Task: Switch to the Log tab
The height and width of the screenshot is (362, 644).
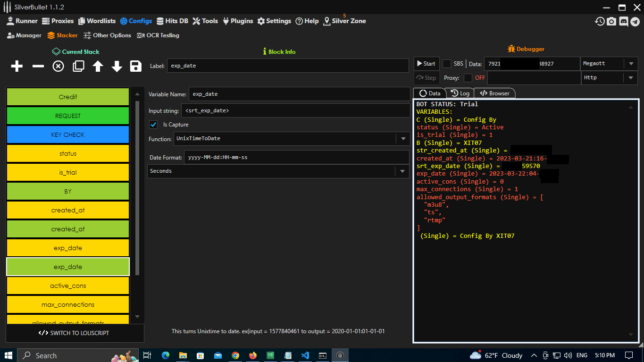Action: click(x=460, y=93)
